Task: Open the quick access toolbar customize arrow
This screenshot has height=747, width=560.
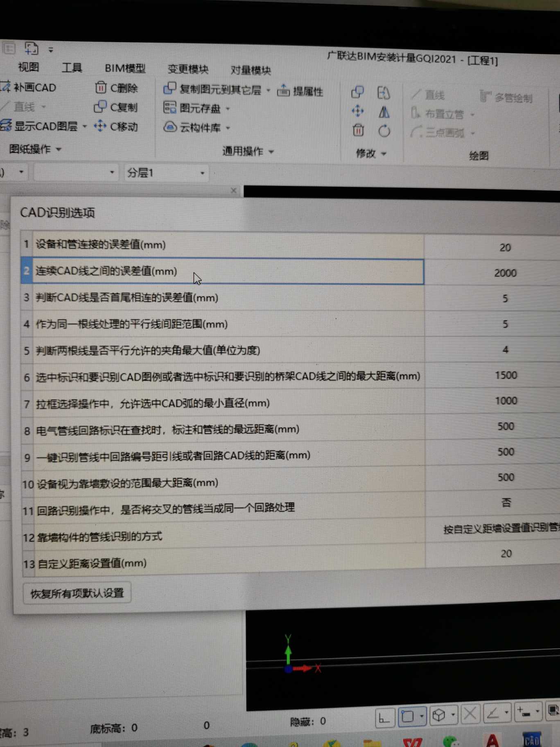Action: point(51,50)
